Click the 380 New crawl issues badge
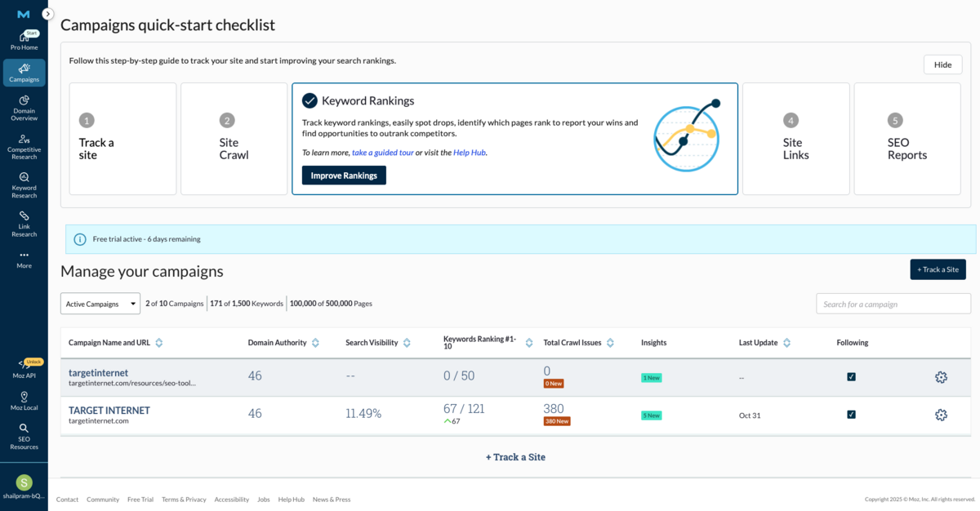The height and width of the screenshot is (511, 980). coord(557,421)
